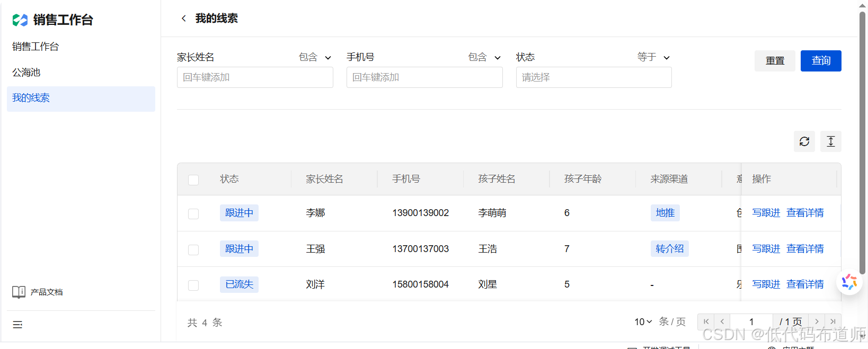Select 我的线索 menu item
The height and width of the screenshot is (349, 868).
[81, 99]
